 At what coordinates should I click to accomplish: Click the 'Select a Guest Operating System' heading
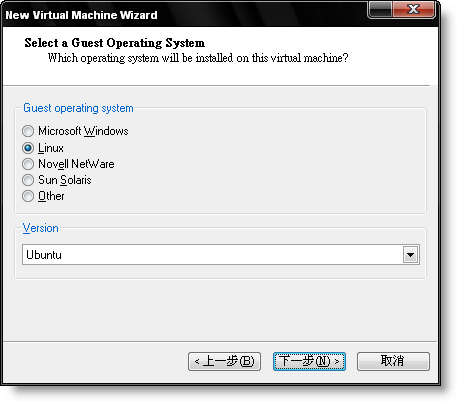[x=115, y=43]
